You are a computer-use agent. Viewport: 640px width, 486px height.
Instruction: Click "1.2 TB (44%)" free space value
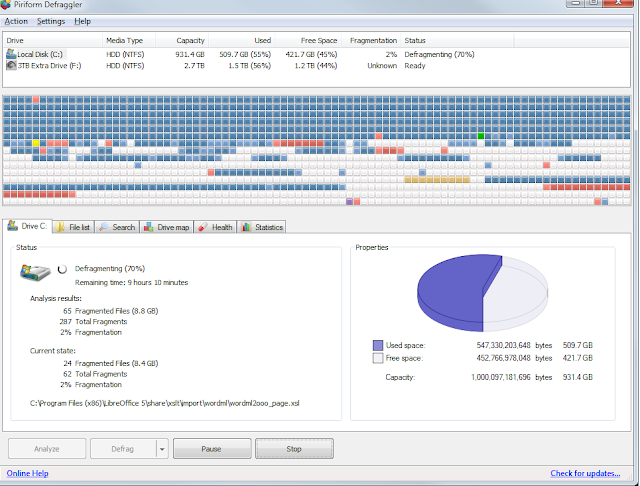coord(316,66)
